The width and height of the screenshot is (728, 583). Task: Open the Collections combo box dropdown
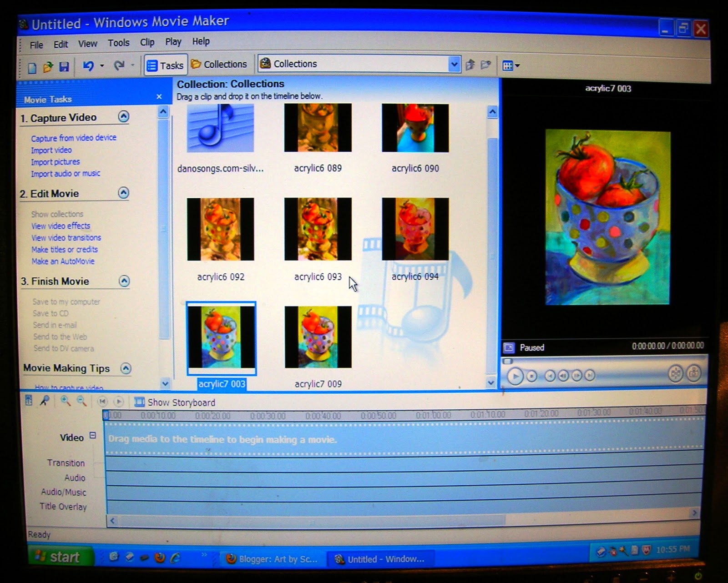pos(454,64)
